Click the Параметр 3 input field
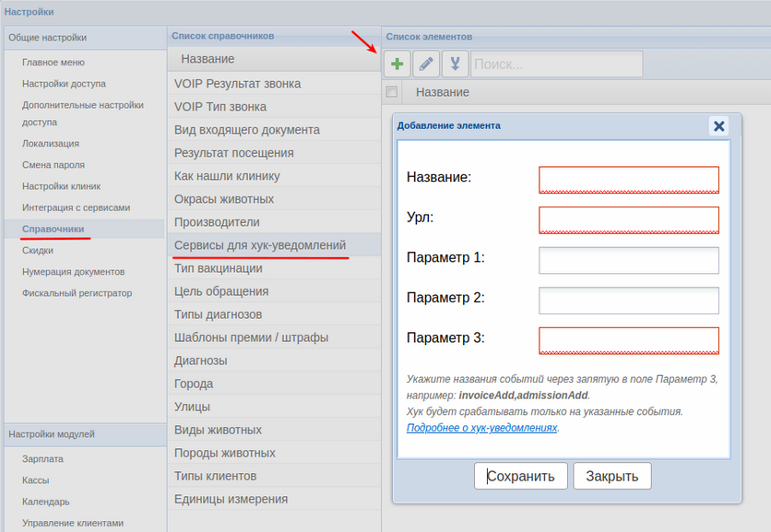 628,341
